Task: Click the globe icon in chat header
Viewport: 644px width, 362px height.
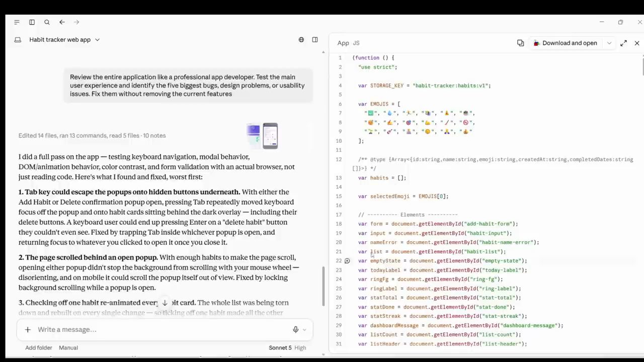Action: click(301, 40)
